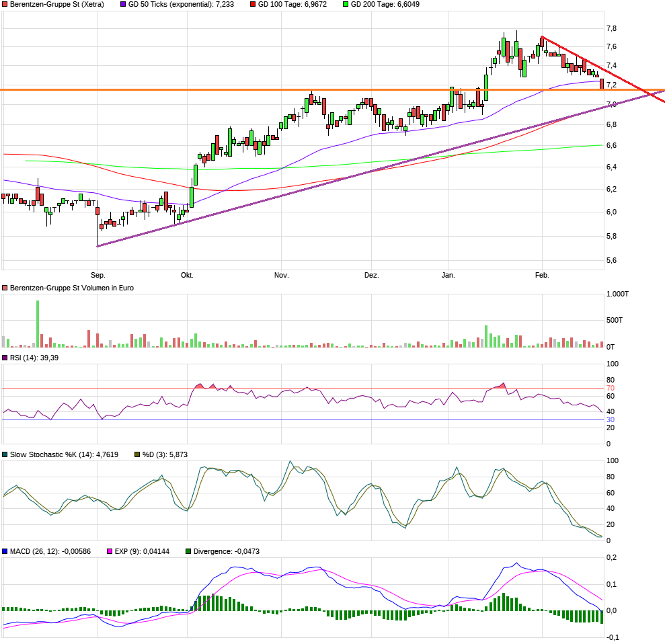Click 'GD 100 Tage: 6,9672' label
665x644 pixels.
292,4
